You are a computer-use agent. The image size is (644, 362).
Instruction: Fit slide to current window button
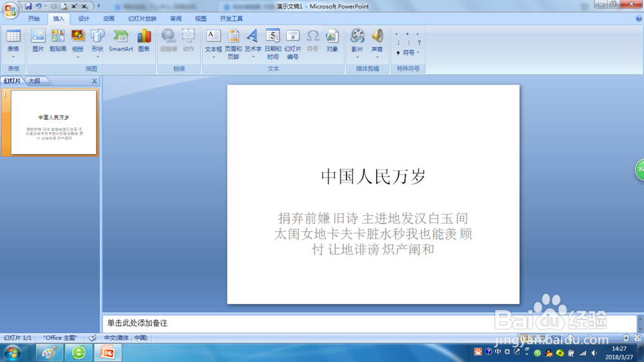click(x=638, y=338)
